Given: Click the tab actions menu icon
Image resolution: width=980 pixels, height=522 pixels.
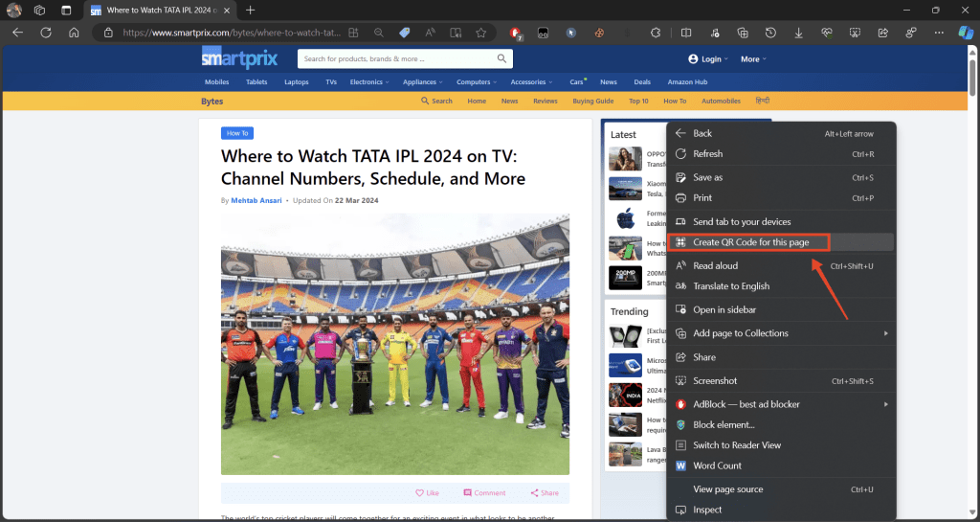Looking at the screenshot, I should 66,10.
